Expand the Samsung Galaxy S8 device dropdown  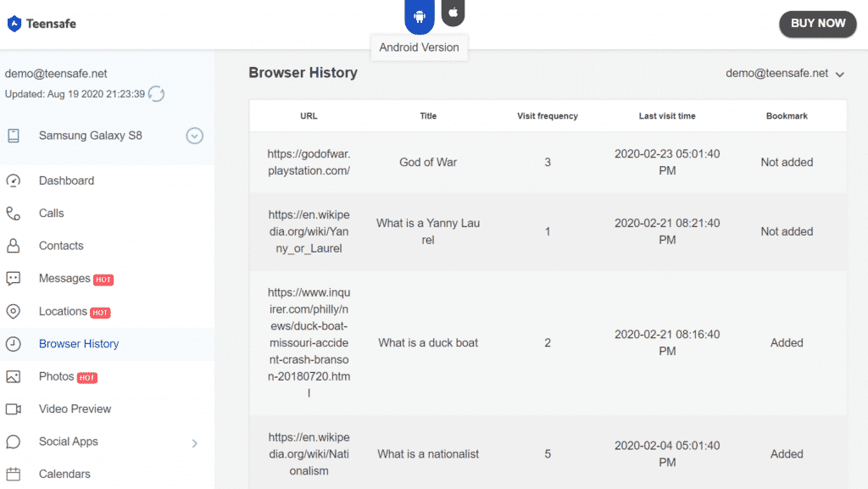click(195, 136)
